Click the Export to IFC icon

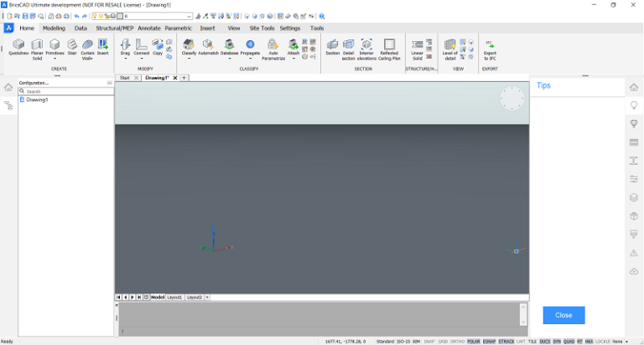coord(490,47)
